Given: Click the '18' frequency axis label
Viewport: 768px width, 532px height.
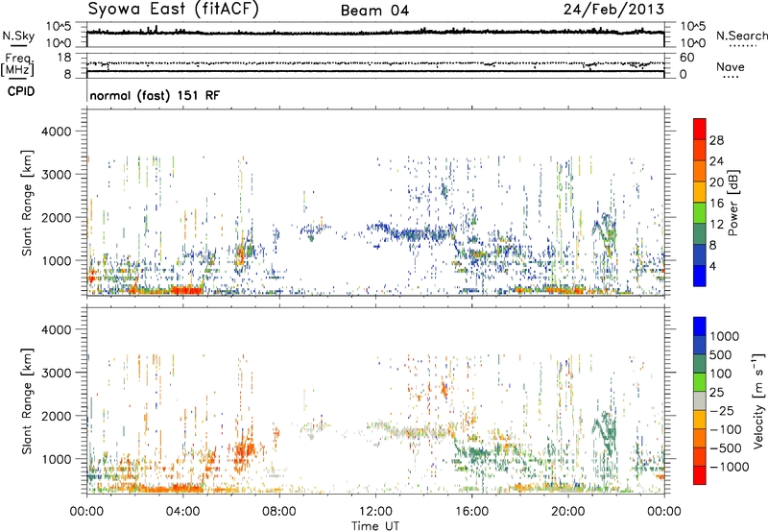Looking at the screenshot, I should pyautogui.click(x=64, y=58).
